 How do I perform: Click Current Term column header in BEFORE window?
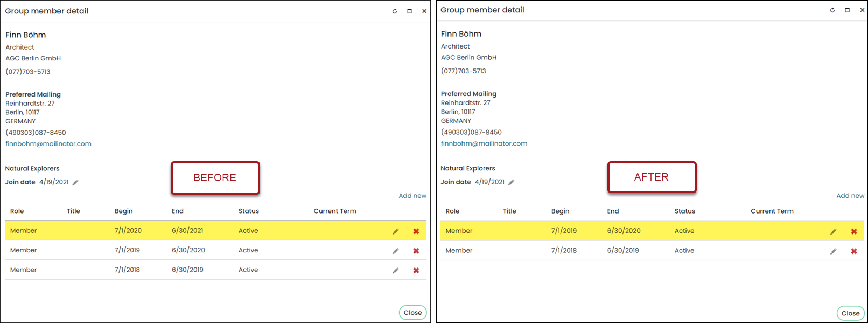pyautogui.click(x=335, y=211)
